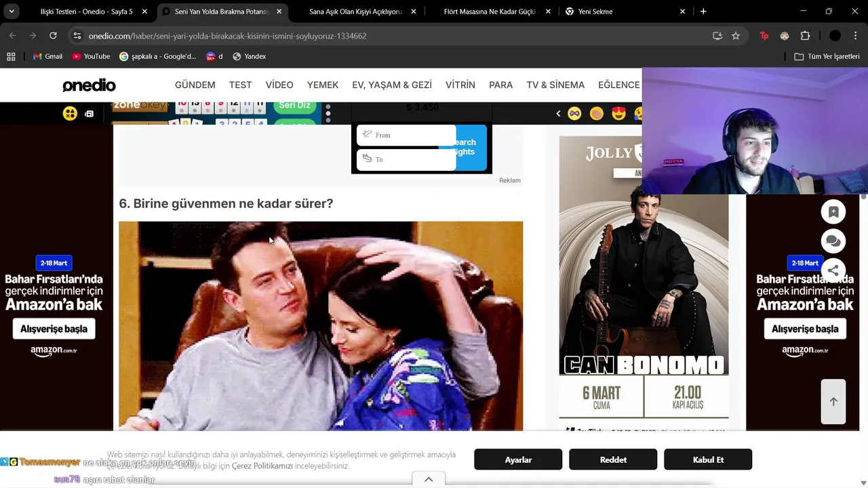Click the address bar URL
The height and width of the screenshot is (488, 868).
[227, 36]
